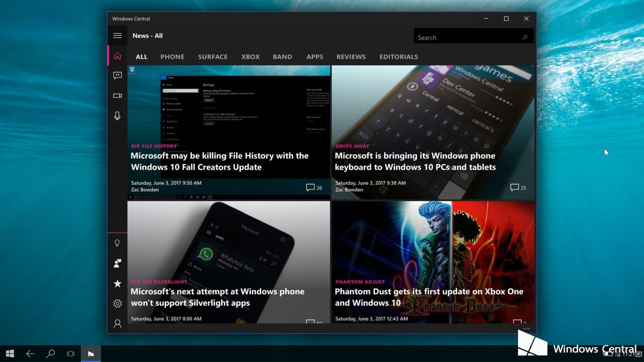
Task: Switch to the XBOX tab
Action: click(250, 57)
